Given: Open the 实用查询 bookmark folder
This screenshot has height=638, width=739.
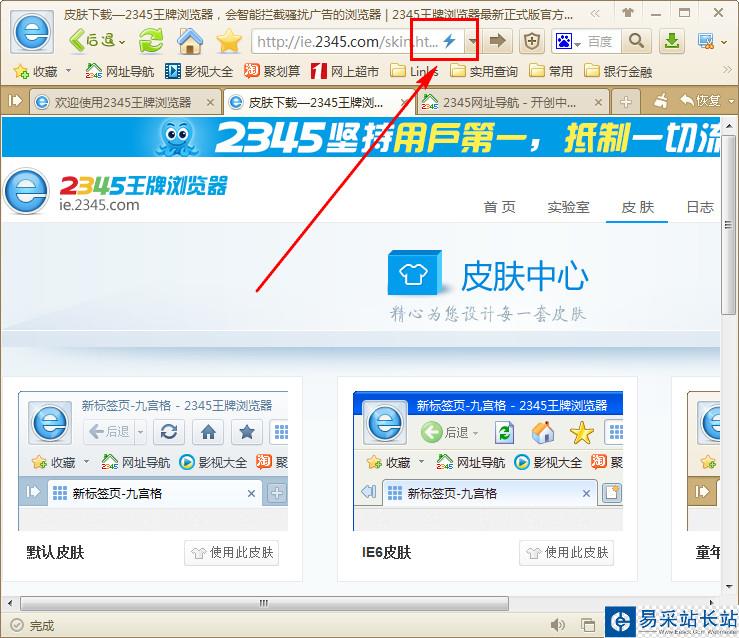Looking at the screenshot, I should 484,71.
